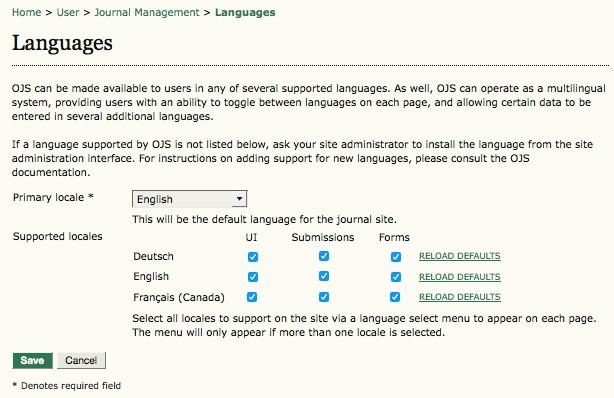Uncheck the English Submissions checkbox
The width and height of the screenshot is (614, 398).
pyautogui.click(x=324, y=276)
